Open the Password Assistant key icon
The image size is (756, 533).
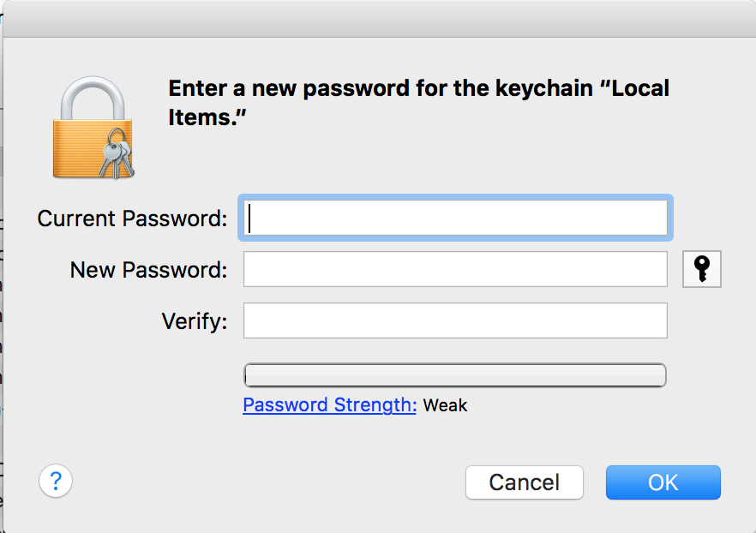tap(701, 269)
